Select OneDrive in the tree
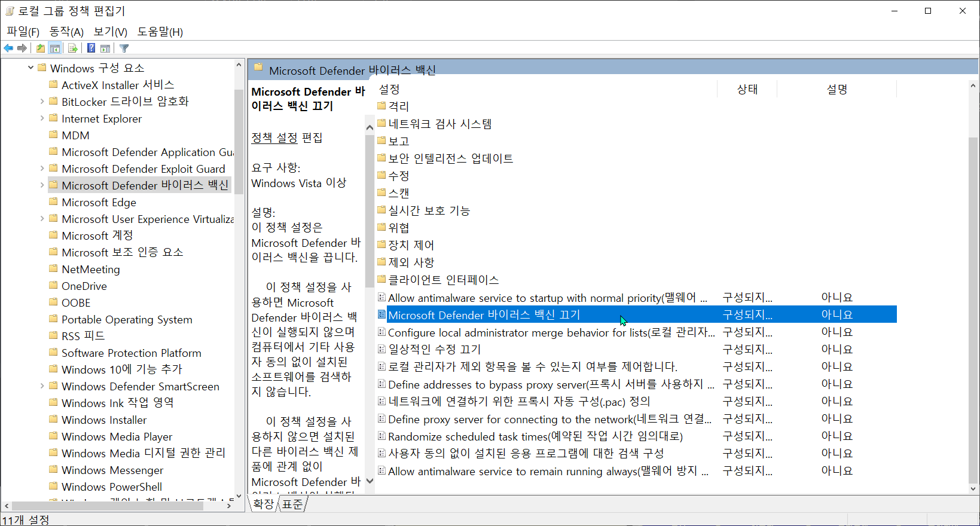The image size is (980, 526). [84, 286]
